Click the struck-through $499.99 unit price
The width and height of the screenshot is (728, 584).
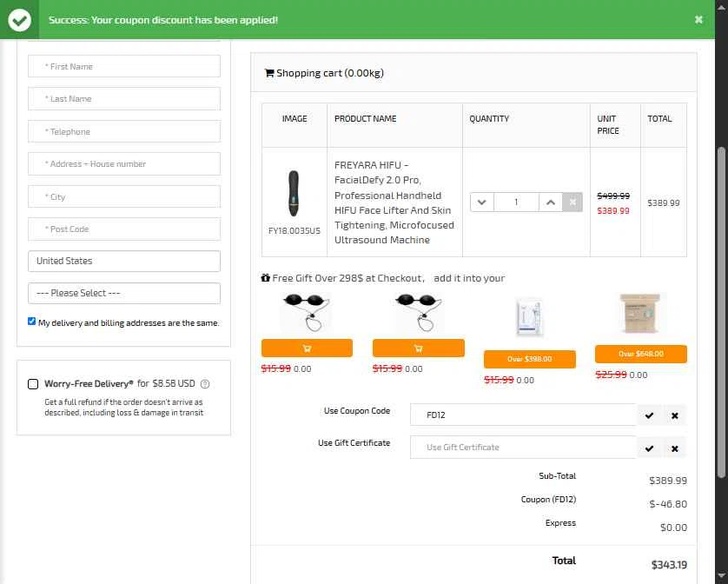[x=613, y=196]
